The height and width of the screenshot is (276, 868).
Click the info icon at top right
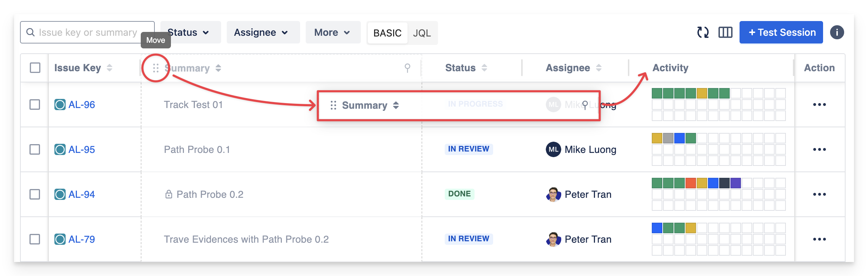pyautogui.click(x=837, y=32)
